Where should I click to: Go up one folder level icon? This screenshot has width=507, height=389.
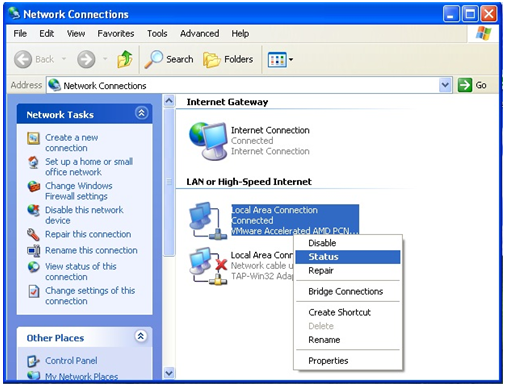point(125,59)
